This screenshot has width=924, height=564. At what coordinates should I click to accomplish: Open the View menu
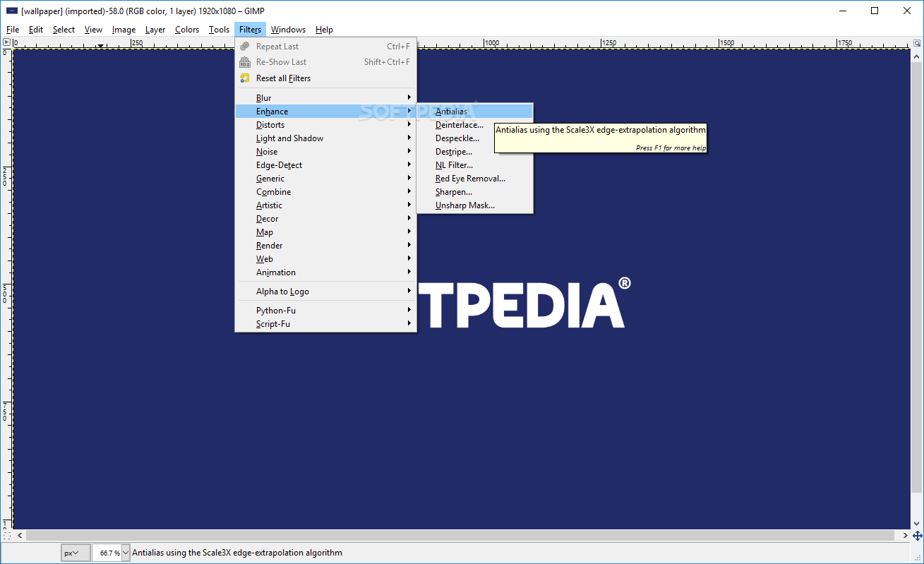coord(93,30)
